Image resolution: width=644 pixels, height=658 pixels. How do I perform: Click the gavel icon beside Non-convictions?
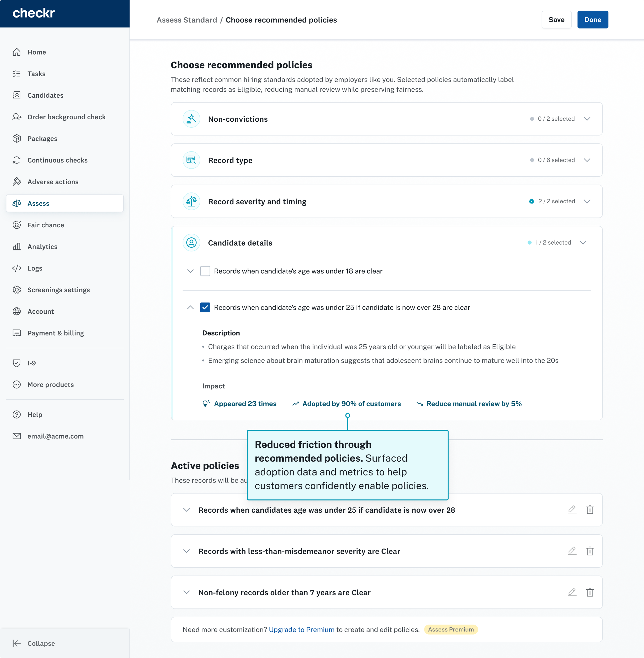pos(191,119)
